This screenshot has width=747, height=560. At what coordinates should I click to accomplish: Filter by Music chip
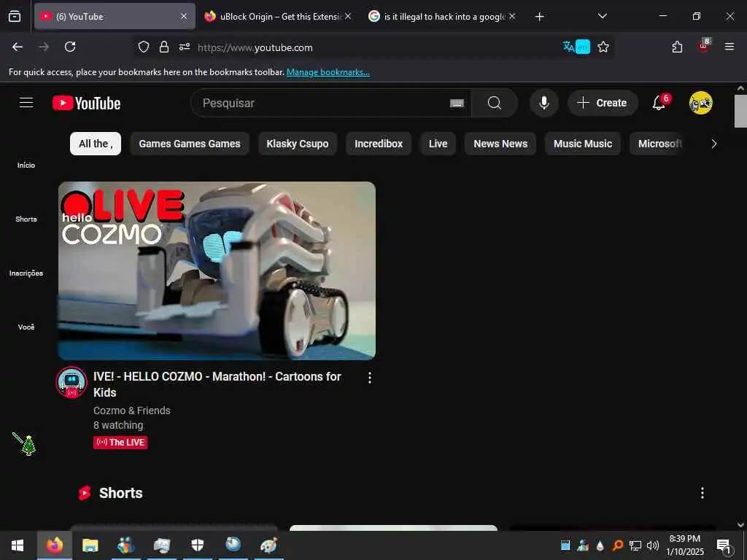pyautogui.click(x=583, y=144)
